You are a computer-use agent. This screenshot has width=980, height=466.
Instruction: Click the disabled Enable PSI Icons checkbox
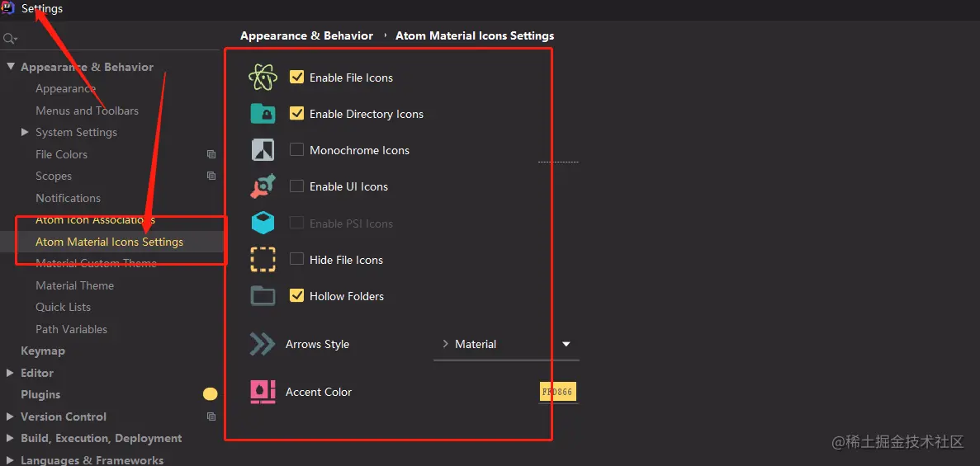[297, 223]
